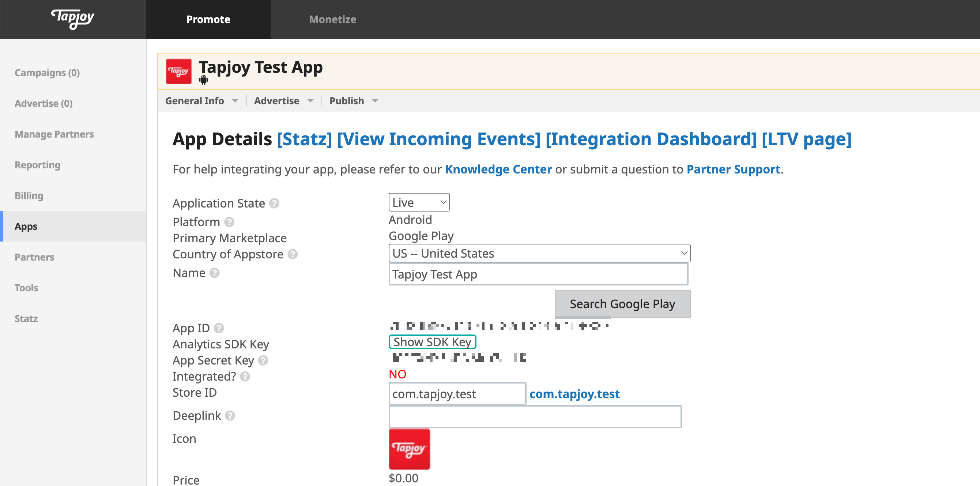Switch to the Promote tab

(x=208, y=19)
